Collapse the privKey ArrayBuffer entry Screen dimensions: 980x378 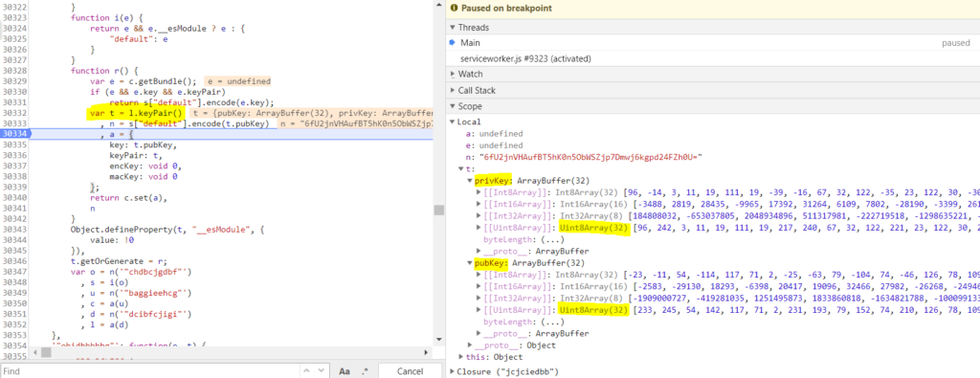click(x=470, y=181)
